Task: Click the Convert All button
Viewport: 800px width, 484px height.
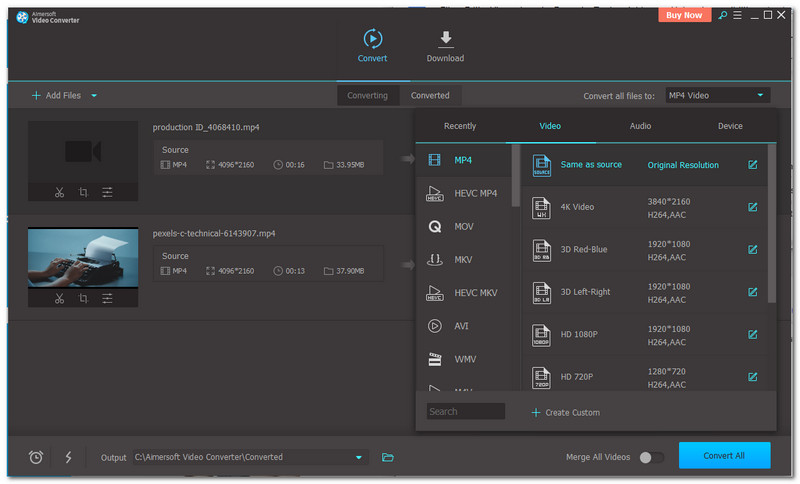Action: (x=724, y=456)
